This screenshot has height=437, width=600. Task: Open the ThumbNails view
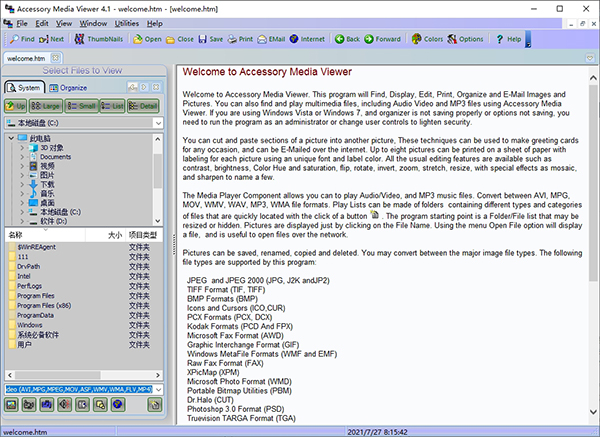[99, 39]
